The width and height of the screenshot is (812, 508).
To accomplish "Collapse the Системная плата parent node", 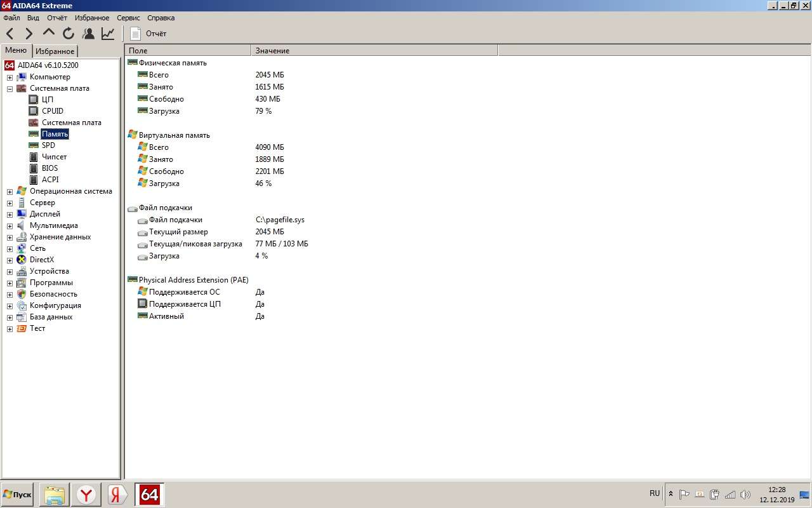I will click(10, 89).
